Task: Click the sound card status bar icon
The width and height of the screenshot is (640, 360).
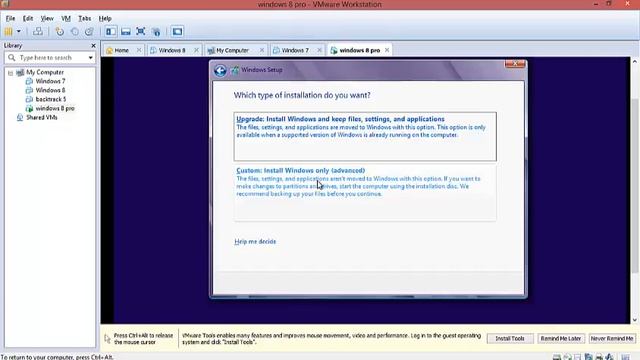Action: [x=609, y=357]
